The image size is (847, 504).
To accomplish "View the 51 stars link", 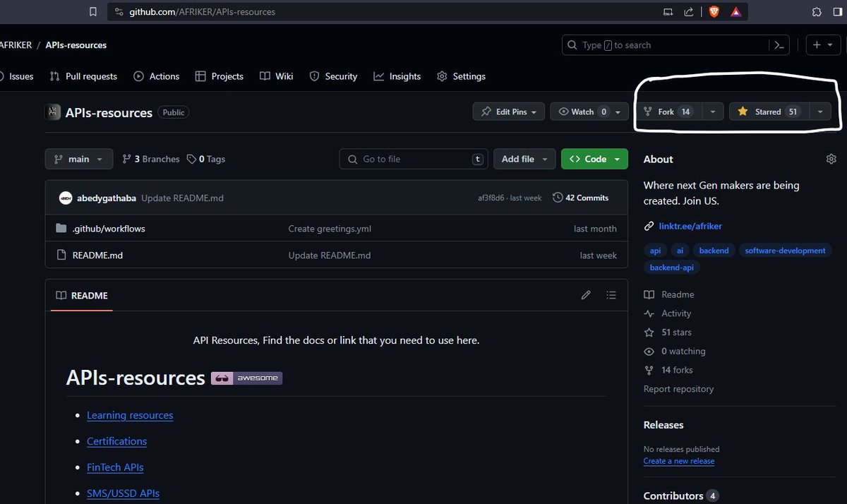I will pyautogui.click(x=668, y=332).
